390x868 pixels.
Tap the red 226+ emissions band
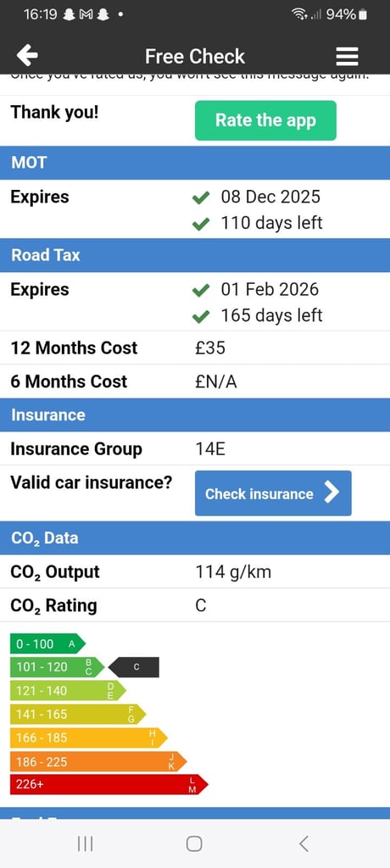point(109,784)
